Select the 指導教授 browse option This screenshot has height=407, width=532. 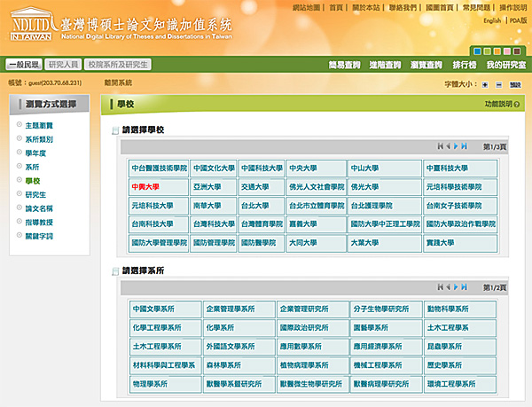click(38, 222)
